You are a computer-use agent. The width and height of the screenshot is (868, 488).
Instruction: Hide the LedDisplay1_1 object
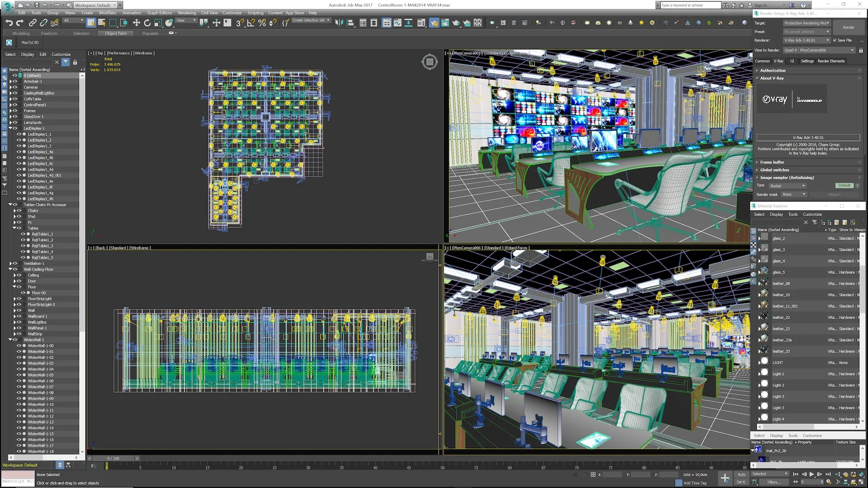click(19, 134)
